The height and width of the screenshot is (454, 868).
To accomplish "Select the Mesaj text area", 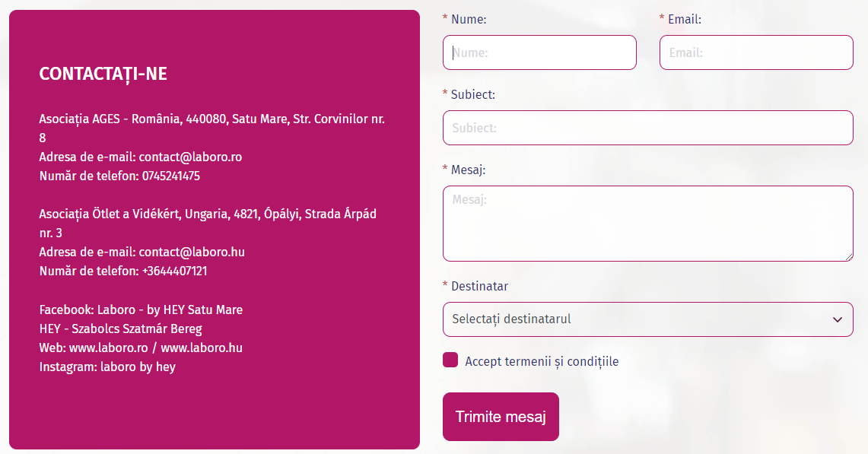I will 647,223.
